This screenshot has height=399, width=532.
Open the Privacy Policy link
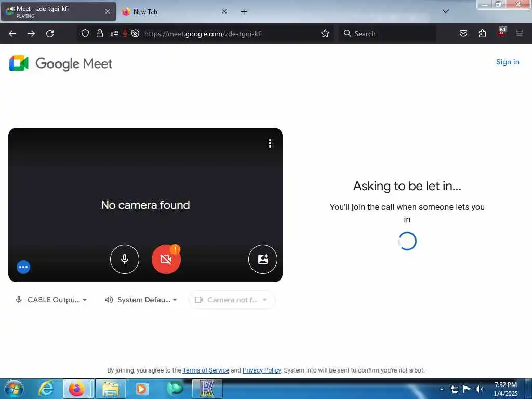(262, 370)
